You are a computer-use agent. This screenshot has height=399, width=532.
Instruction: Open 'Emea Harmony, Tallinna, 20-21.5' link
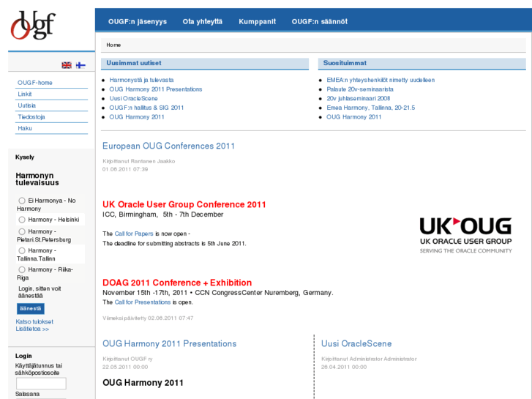pos(370,108)
